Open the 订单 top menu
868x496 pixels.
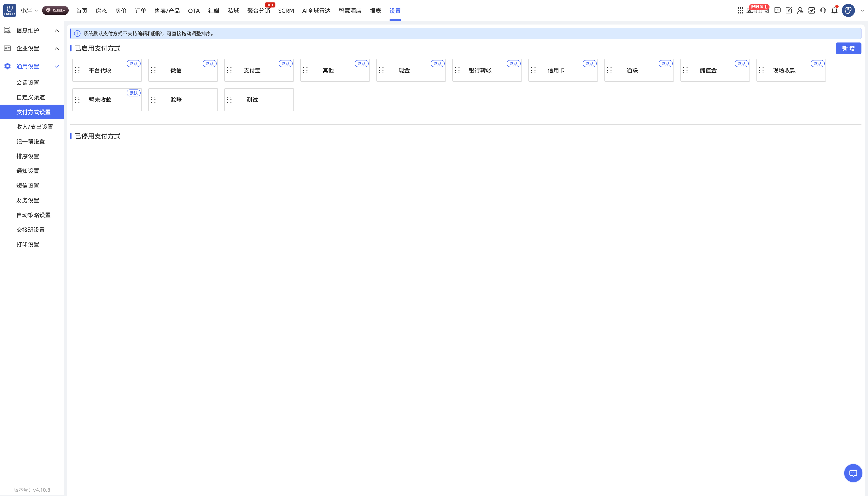point(140,11)
